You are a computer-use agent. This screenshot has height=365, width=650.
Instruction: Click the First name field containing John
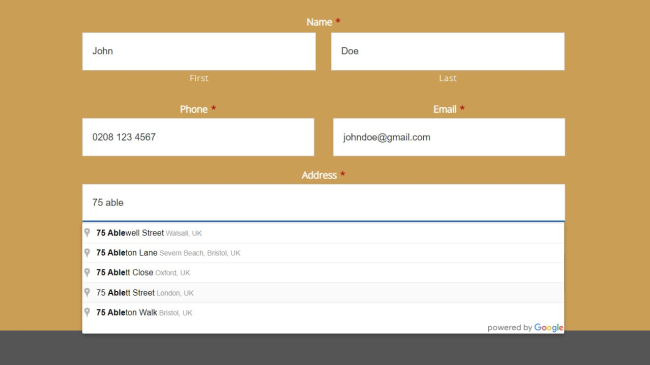click(199, 51)
